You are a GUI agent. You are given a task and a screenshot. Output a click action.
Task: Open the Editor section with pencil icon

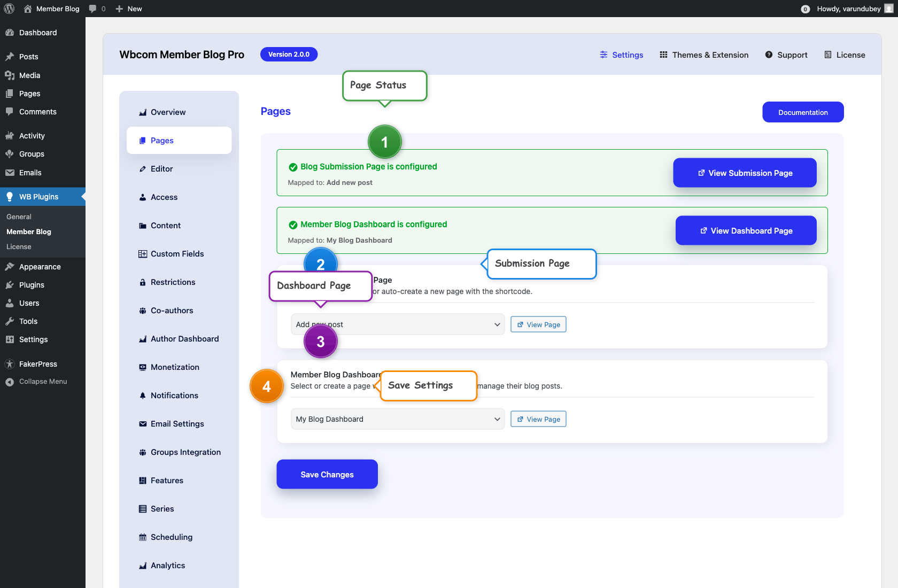(x=142, y=168)
